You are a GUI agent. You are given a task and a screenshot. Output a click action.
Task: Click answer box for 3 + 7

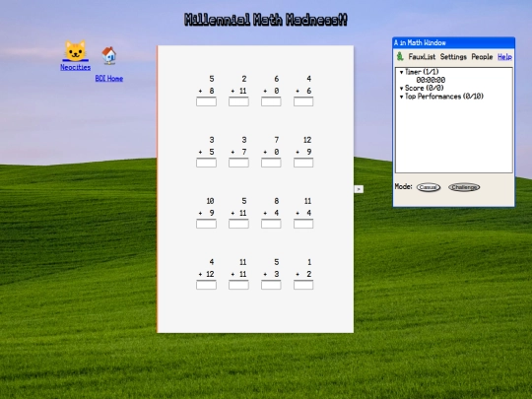(x=238, y=163)
